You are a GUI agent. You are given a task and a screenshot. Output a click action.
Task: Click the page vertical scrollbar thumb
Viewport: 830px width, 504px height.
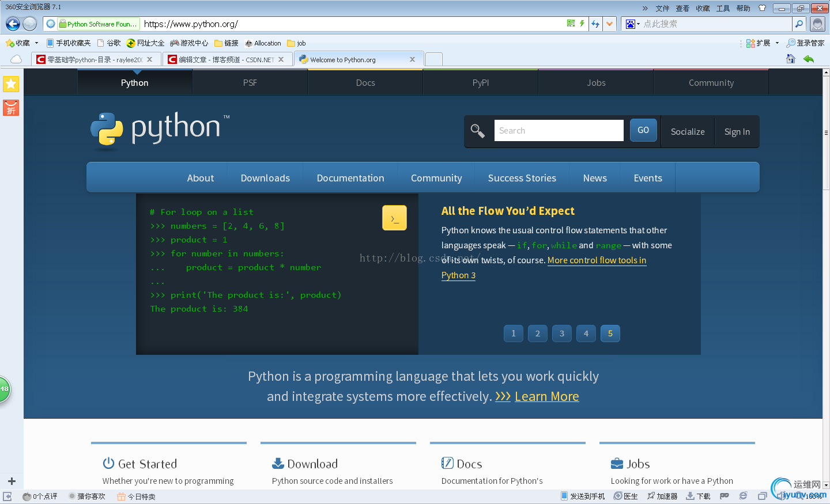(x=826, y=134)
